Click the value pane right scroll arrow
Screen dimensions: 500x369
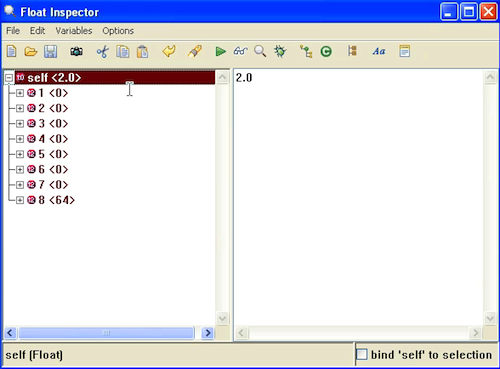pyautogui.click(x=475, y=333)
